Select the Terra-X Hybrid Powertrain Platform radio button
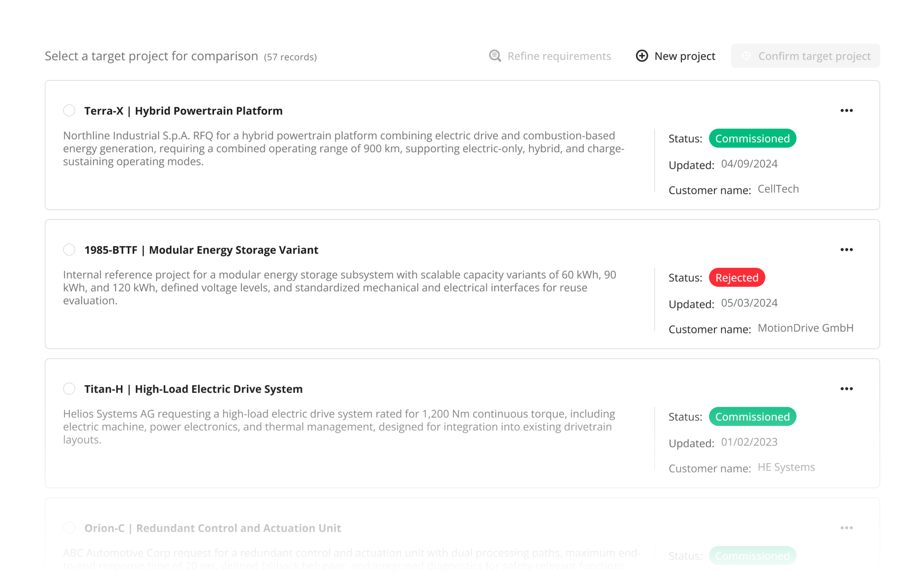 [x=69, y=110]
